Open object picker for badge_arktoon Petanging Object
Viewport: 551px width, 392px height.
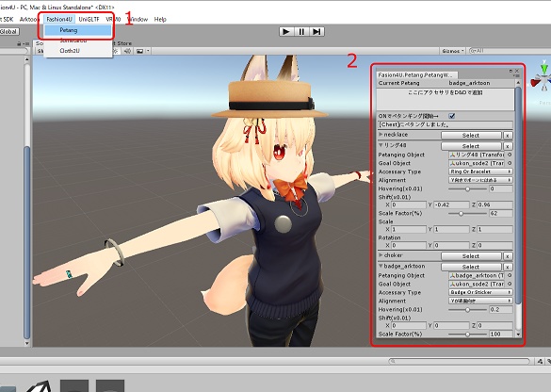coord(510,275)
